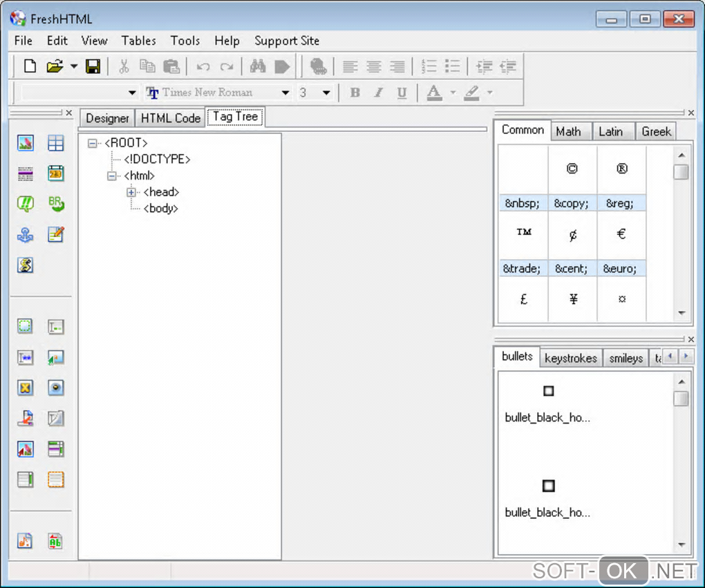The width and height of the screenshot is (705, 588).
Task: Open Find with the binoculars icon
Action: (x=258, y=66)
